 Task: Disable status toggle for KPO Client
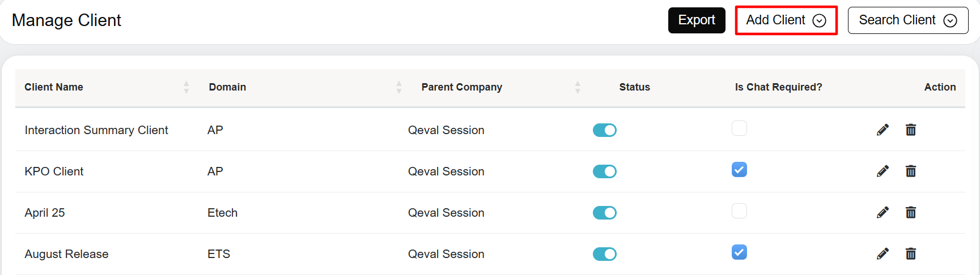[605, 171]
